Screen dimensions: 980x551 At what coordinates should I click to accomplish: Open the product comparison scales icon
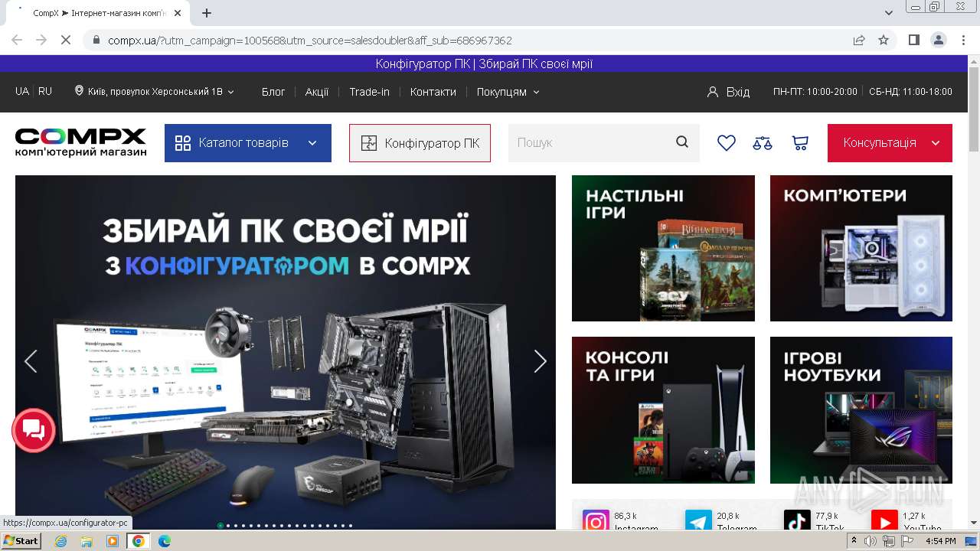tap(763, 143)
